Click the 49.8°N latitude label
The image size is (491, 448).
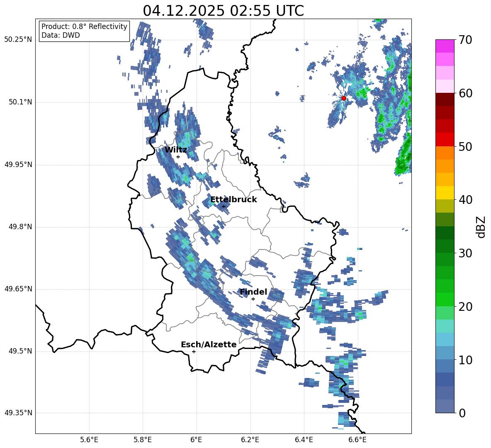20,227
